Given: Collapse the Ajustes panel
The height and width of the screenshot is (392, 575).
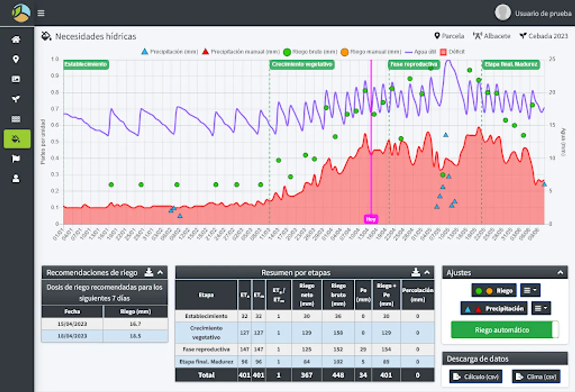Looking at the screenshot, I should click(560, 273).
